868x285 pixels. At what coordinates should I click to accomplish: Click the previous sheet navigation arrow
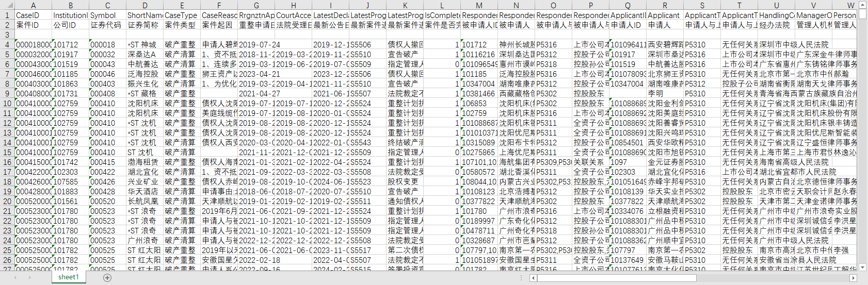[15, 278]
